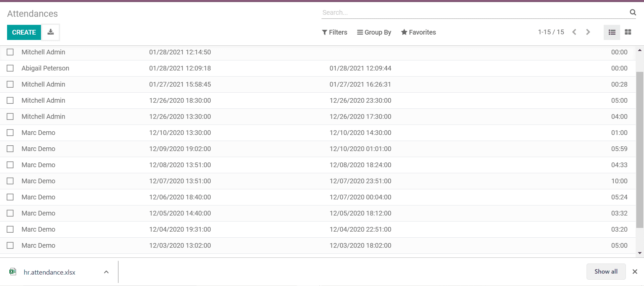Click check-out time 01/28/2021 12:09:44
This screenshot has height=286, width=644.
coord(360,68)
